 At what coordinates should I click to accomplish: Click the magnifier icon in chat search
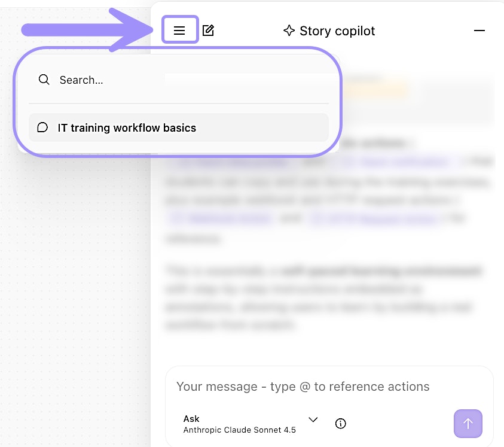(x=44, y=80)
